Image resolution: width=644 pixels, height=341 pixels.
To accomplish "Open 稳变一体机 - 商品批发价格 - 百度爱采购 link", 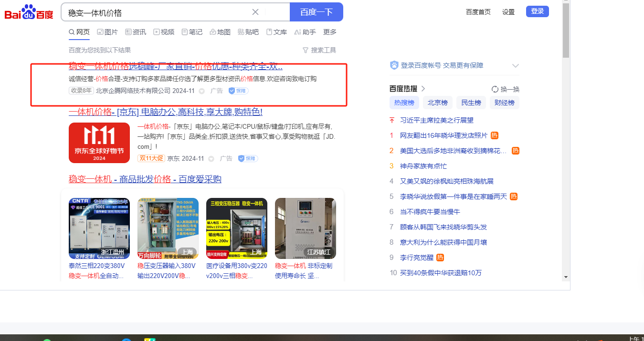I will [145, 179].
